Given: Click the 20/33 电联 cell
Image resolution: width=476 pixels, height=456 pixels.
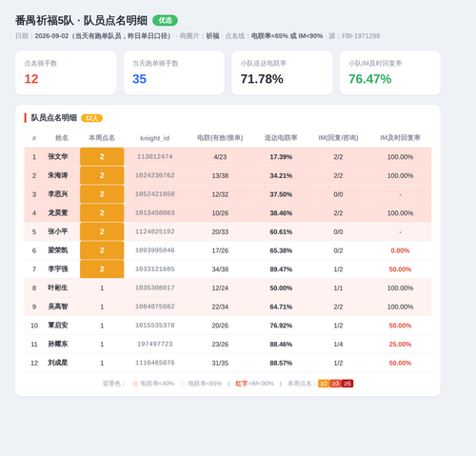Looking at the screenshot, I should 220,231.
